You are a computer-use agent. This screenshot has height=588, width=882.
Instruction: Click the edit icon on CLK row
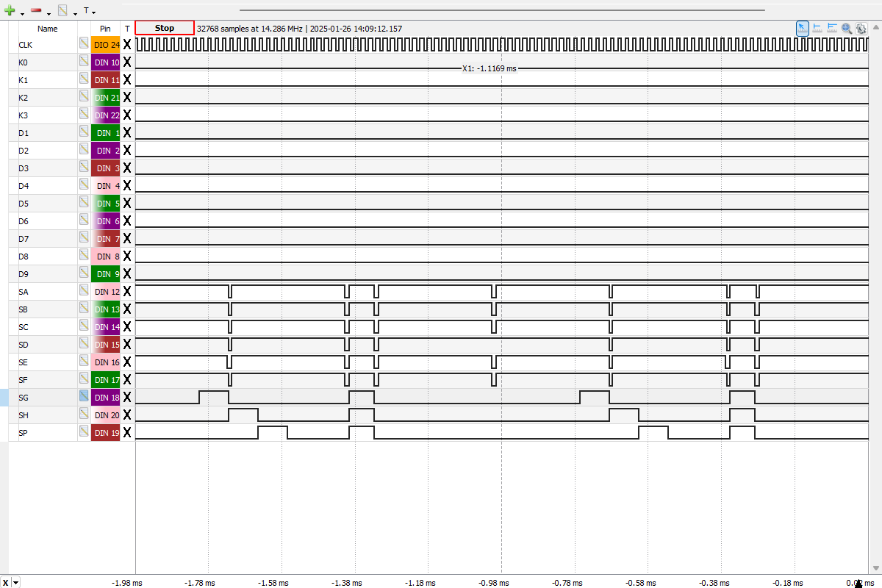coord(85,45)
